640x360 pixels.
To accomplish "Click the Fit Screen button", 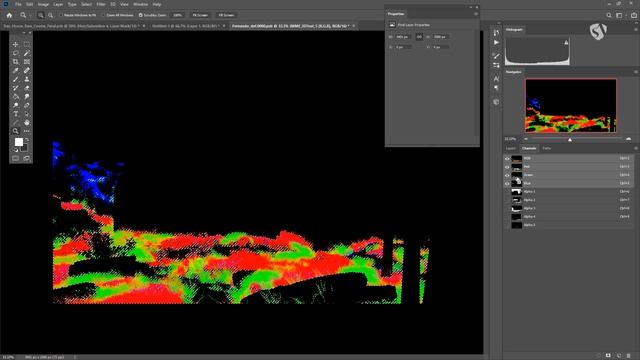I will tap(200, 15).
